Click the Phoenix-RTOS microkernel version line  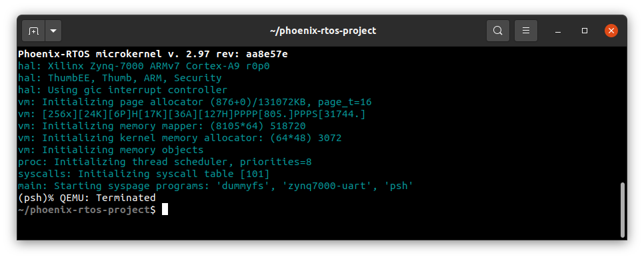153,54
